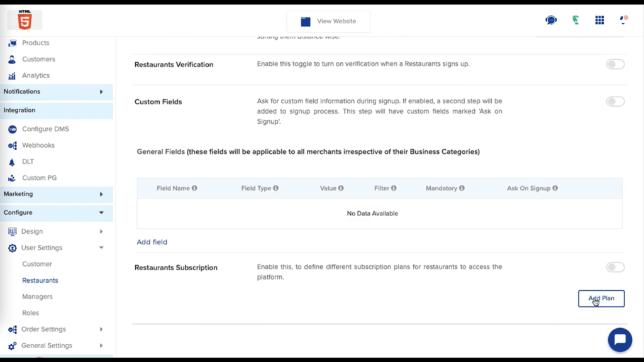Click the Field Type column header
This screenshot has height=362, width=644.
[256, 188]
